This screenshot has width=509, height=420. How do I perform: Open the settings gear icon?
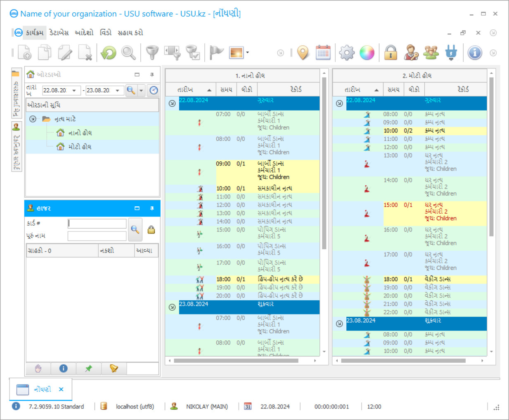(347, 53)
